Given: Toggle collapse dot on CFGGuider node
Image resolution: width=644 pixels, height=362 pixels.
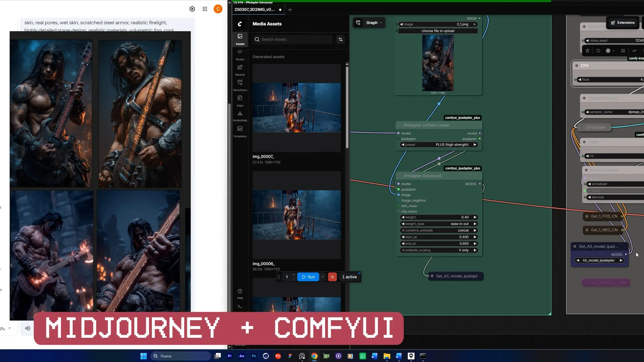Looking at the screenshot, I should coord(582,128).
